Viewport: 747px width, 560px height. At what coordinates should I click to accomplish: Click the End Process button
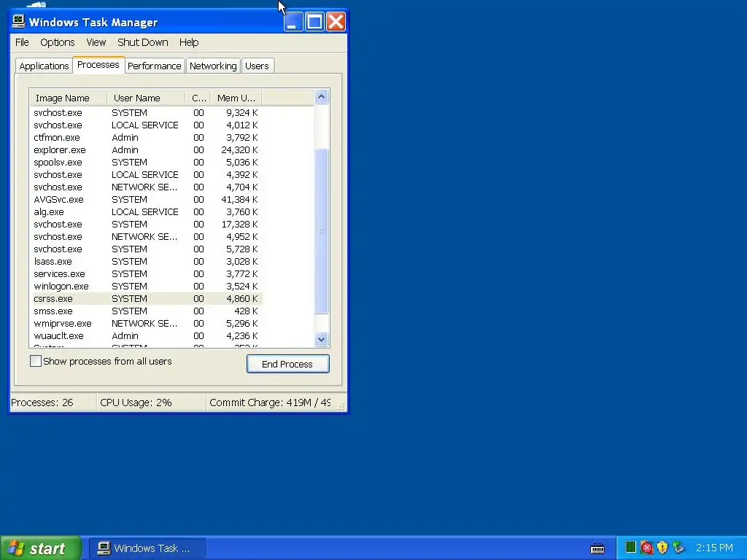287,364
